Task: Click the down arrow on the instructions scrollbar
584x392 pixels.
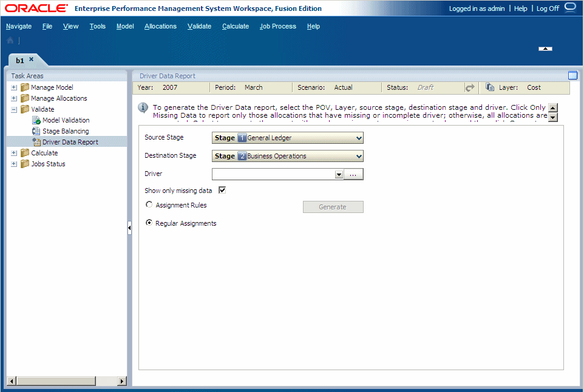Action: (552, 116)
